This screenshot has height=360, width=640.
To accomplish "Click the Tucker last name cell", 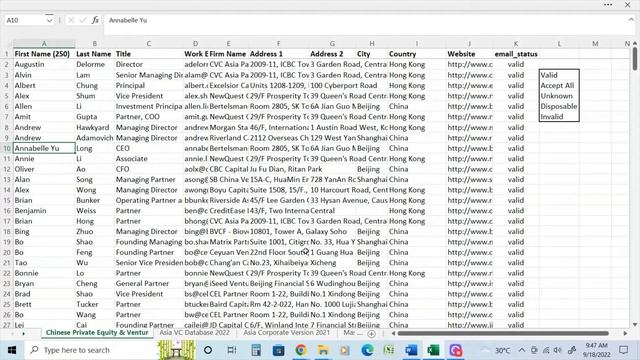I will click(x=95, y=304).
